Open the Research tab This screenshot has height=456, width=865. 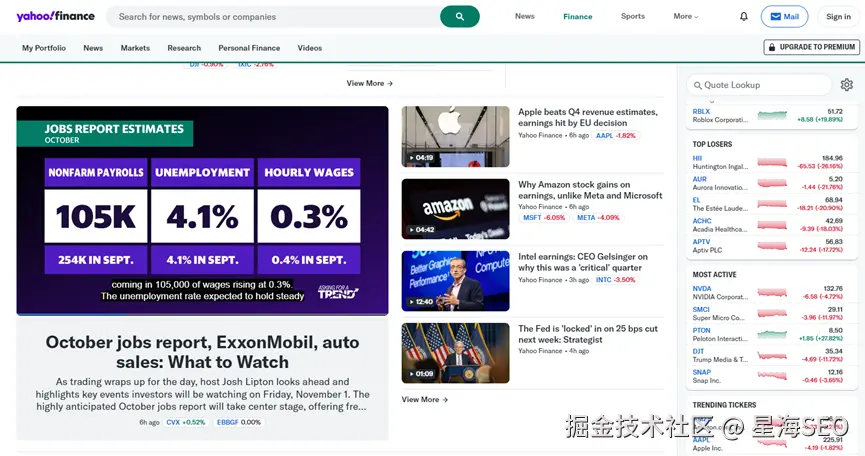184,48
